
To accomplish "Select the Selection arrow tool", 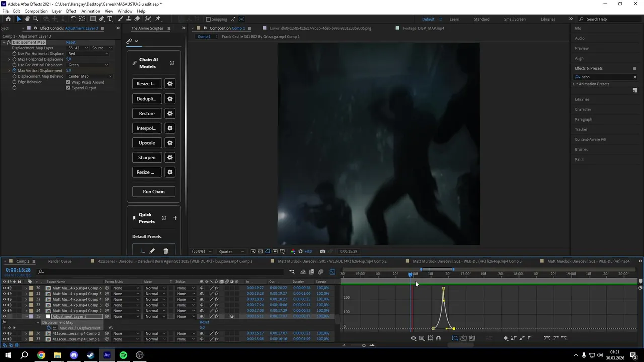I will pos(19,19).
